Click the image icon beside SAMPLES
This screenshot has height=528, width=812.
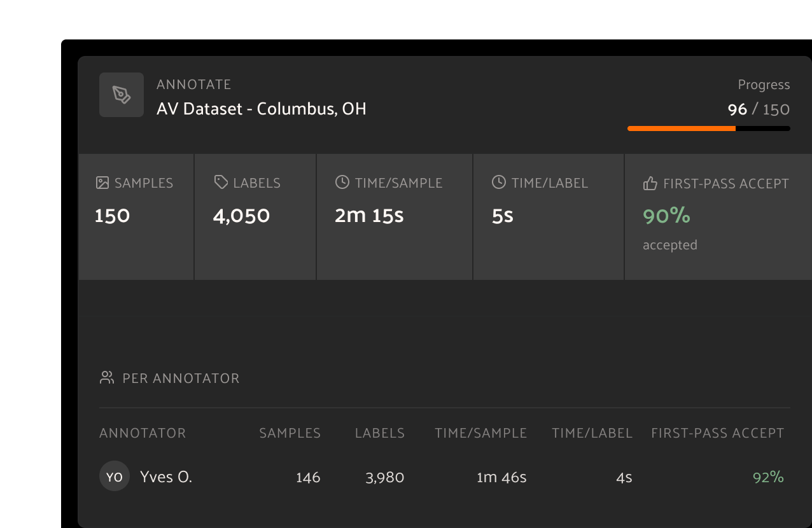pyautogui.click(x=102, y=183)
